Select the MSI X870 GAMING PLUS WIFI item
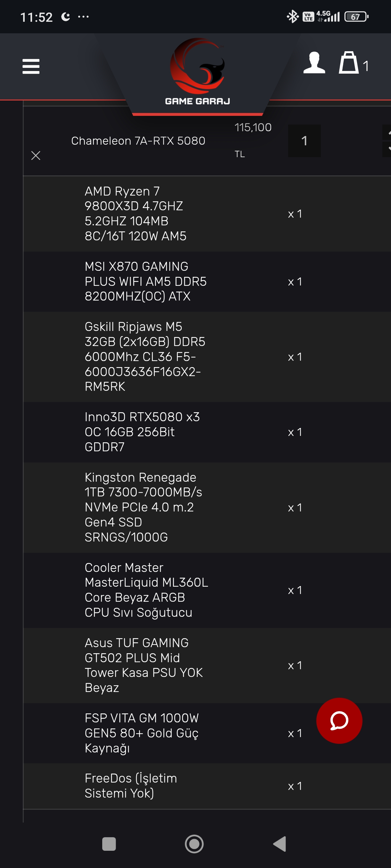 click(x=146, y=281)
